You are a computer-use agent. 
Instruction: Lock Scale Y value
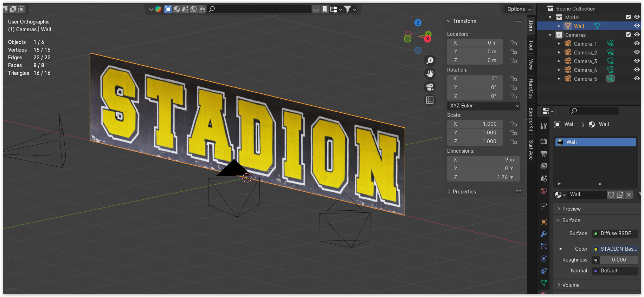coord(514,133)
